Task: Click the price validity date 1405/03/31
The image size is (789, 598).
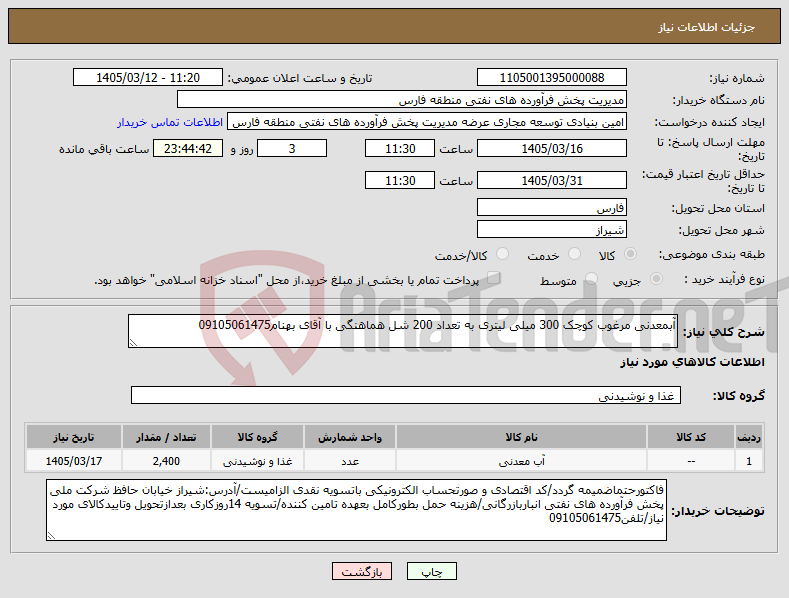Action: click(551, 180)
